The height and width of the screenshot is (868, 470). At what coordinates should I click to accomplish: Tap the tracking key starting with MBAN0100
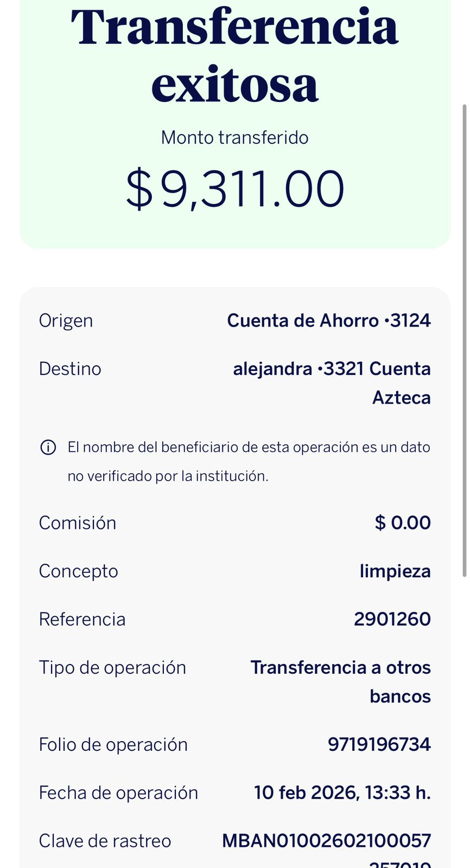click(326, 841)
